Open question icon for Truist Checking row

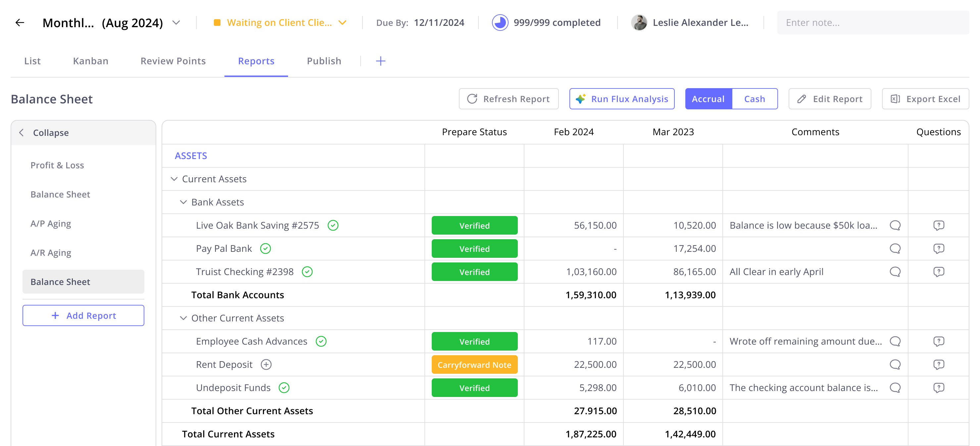[x=939, y=272]
